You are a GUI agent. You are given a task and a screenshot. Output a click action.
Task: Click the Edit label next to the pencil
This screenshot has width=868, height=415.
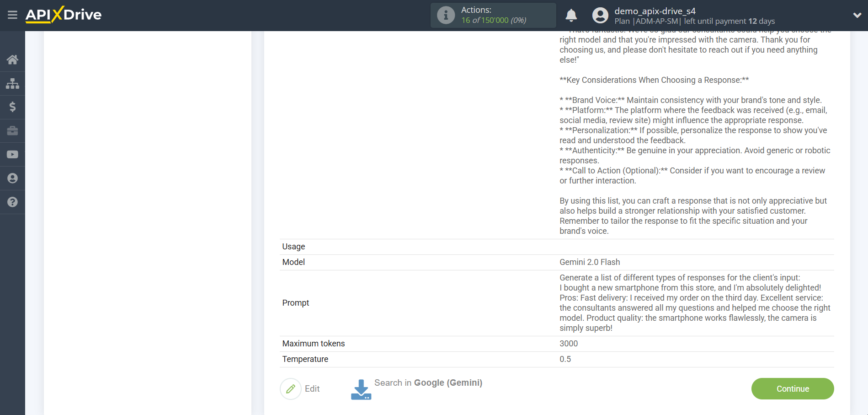pyautogui.click(x=312, y=388)
